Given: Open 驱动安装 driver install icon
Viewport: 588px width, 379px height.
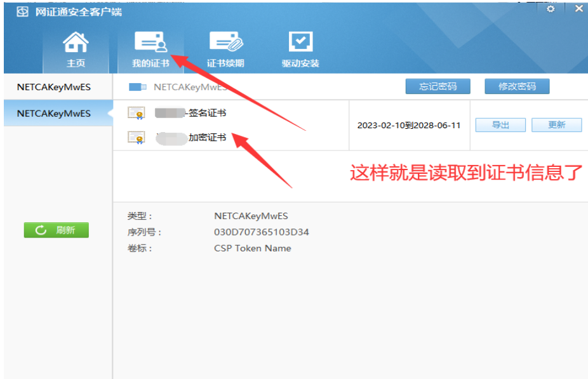Looking at the screenshot, I should (x=299, y=40).
